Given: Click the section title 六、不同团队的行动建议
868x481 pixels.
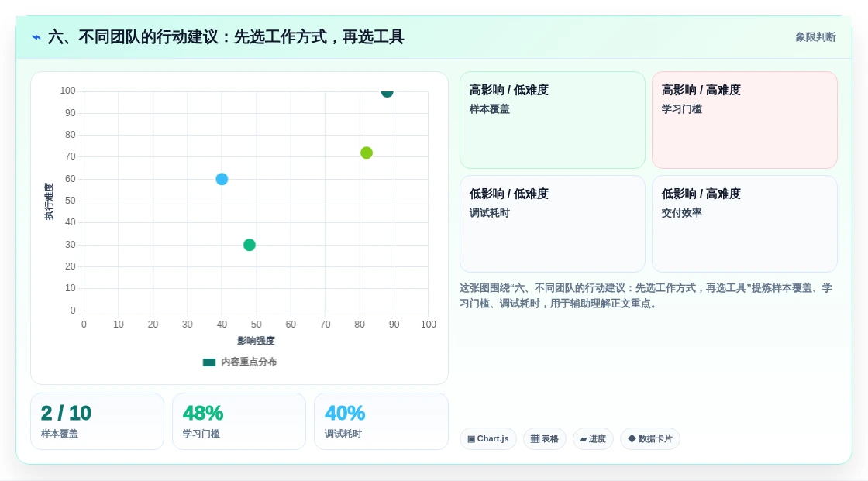Looking at the screenshot, I should click(226, 37).
